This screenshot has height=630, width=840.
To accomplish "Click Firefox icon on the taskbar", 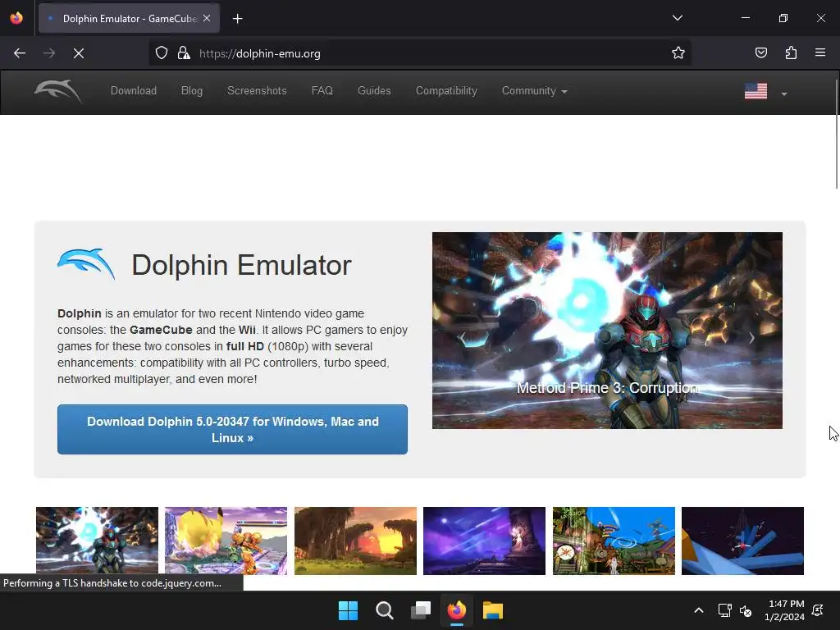I will pyautogui.click(x=456, y=610).
